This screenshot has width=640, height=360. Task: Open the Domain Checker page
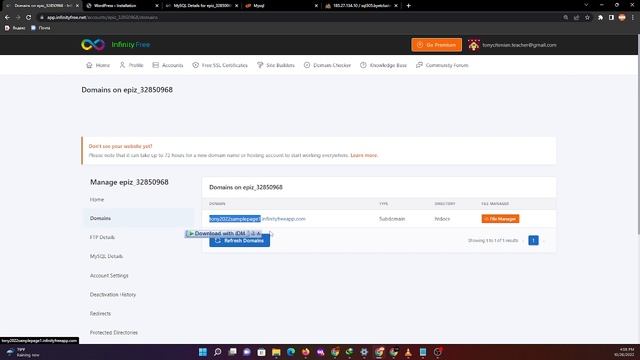327,65
